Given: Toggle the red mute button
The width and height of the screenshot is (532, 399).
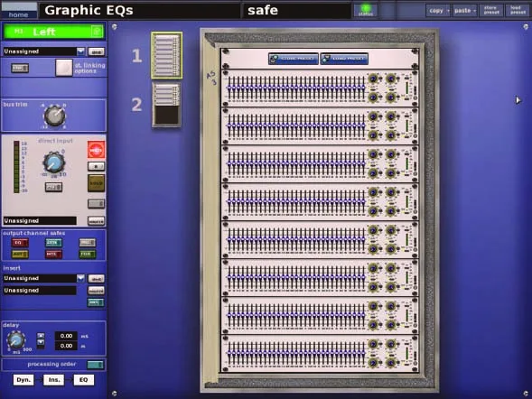Looking at the screenshot, I should click(x=97, y=150).
